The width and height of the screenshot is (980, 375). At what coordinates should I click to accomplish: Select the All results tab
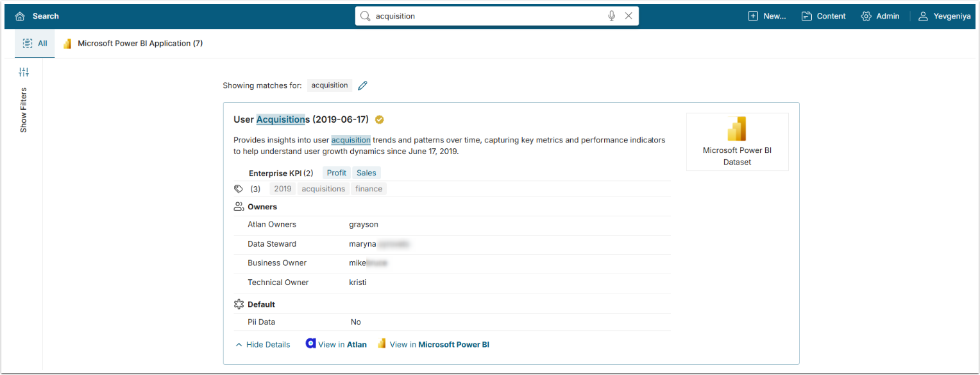(35, 44)
